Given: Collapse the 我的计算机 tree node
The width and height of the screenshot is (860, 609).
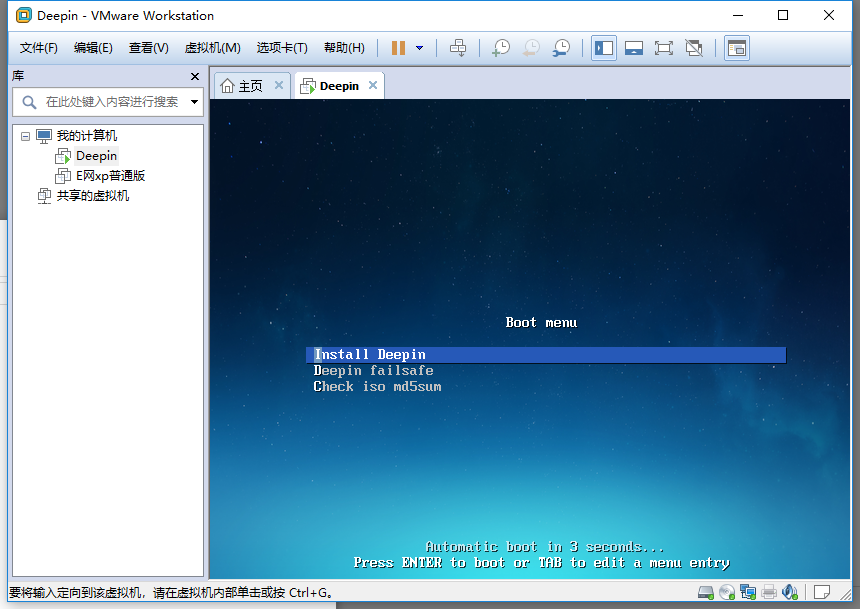Looking at the screenshot, I should click(25, 136).
